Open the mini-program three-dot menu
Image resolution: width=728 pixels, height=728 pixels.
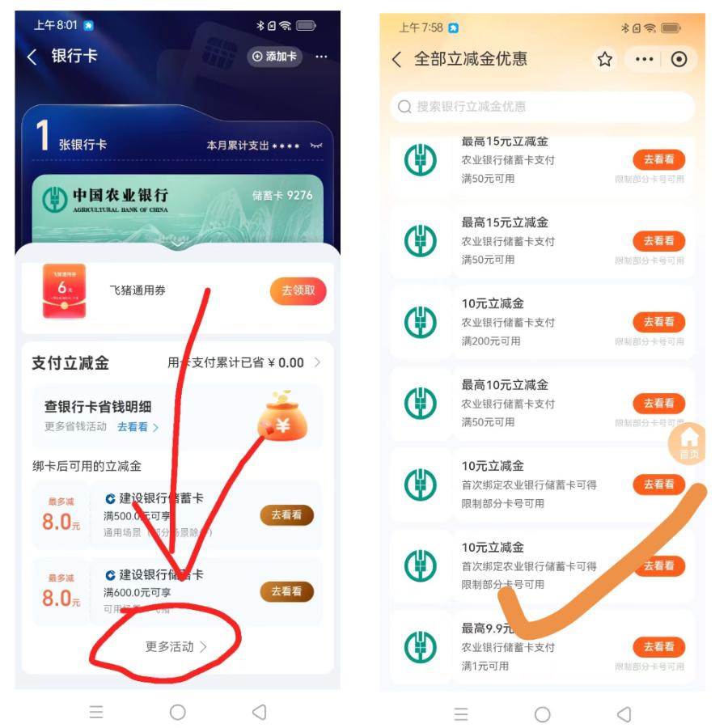click(x=644, y=59)
